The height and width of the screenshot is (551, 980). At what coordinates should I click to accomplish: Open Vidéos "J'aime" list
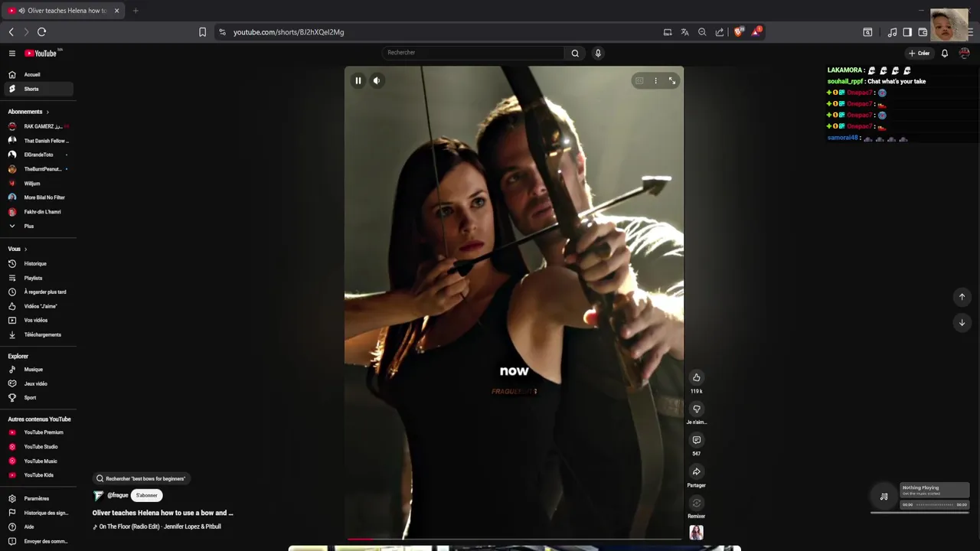(38, 306)
